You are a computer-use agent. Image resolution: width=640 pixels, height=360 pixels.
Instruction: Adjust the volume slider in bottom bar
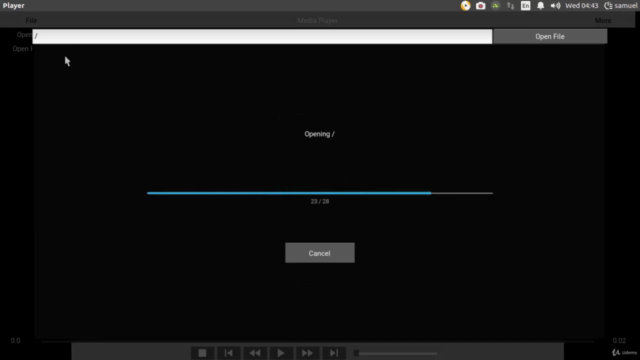396,353
